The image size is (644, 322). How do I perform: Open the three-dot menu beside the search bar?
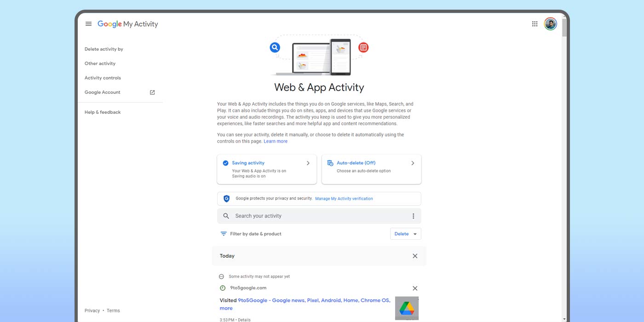click(413, 216)
